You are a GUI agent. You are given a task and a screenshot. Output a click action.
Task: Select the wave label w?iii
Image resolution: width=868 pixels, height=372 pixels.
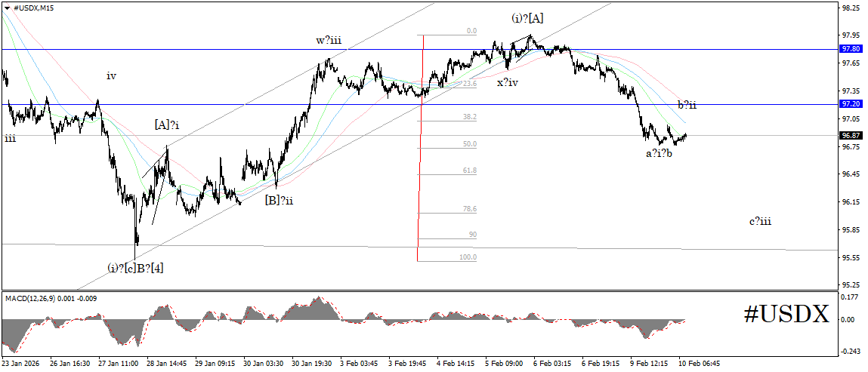point(329,40)
